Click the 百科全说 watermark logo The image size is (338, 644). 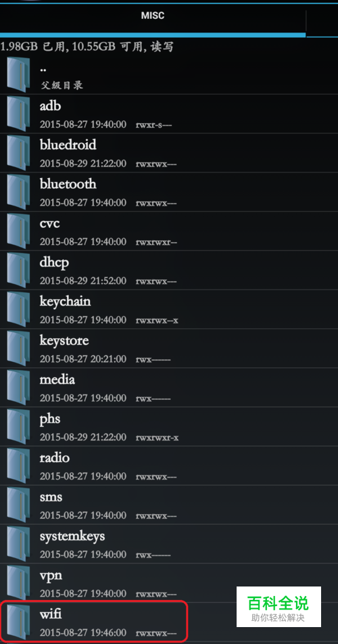[279, 607]
